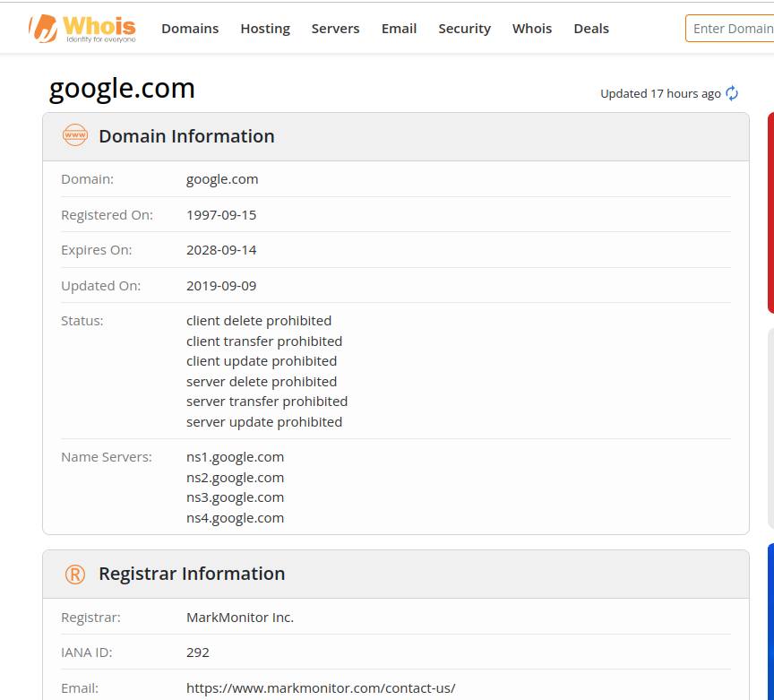Viewport: 774px width, 700px height.
Task: Click the Whois logo icon
Action: [x=82, y=28]
